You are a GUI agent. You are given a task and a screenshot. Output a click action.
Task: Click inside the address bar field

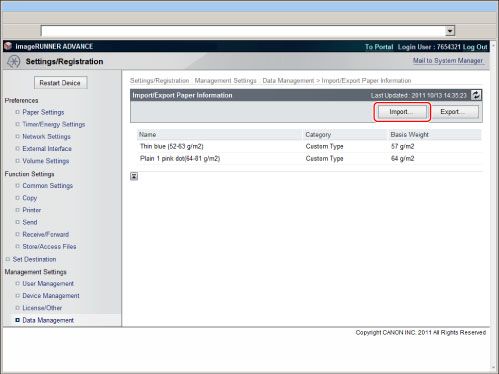click(x=243, y=31)
